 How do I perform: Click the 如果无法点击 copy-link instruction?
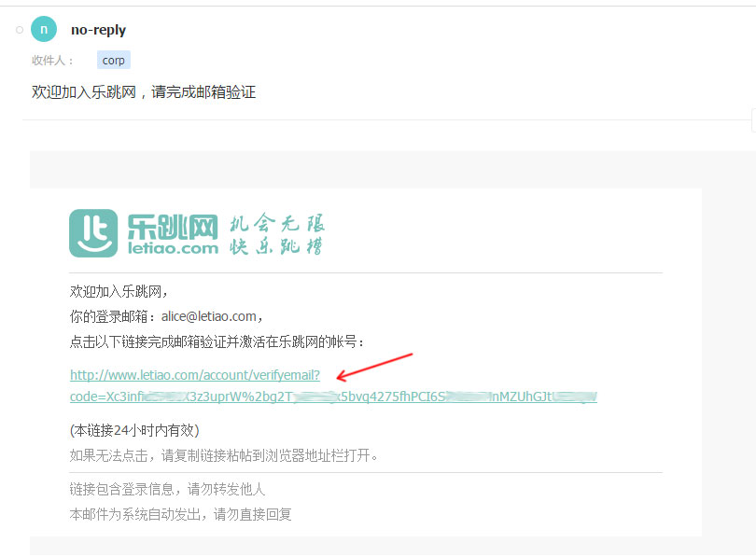coord(224,455)
